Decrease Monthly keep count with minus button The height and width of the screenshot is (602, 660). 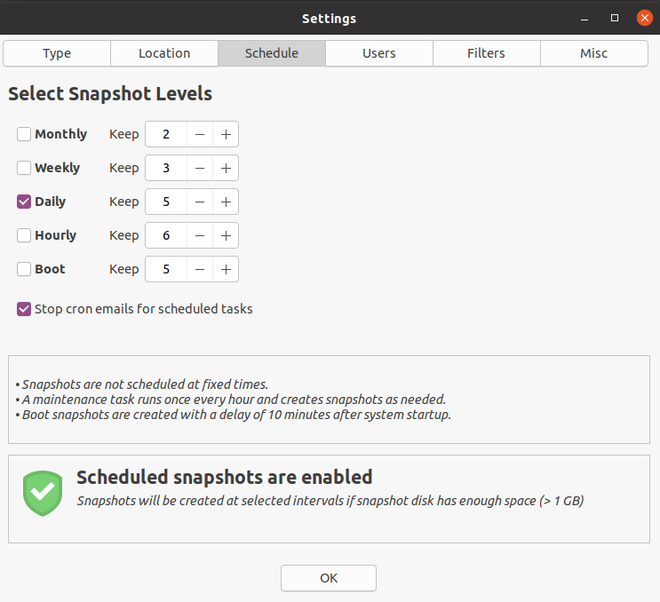tap(200, 134)
